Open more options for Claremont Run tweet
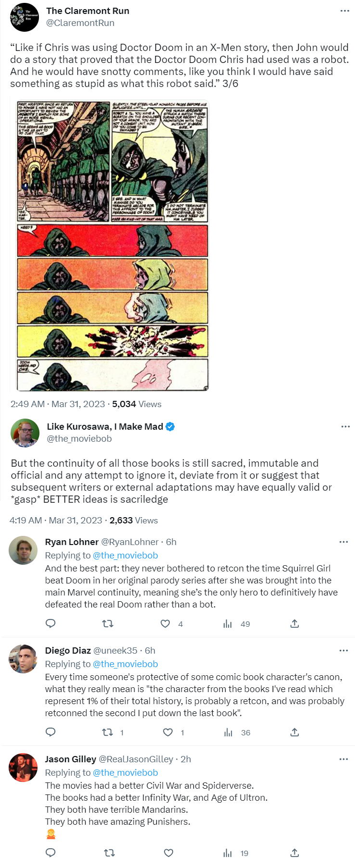Image resolution: width=355 pixels, height=868 pixels. (344, 11)
